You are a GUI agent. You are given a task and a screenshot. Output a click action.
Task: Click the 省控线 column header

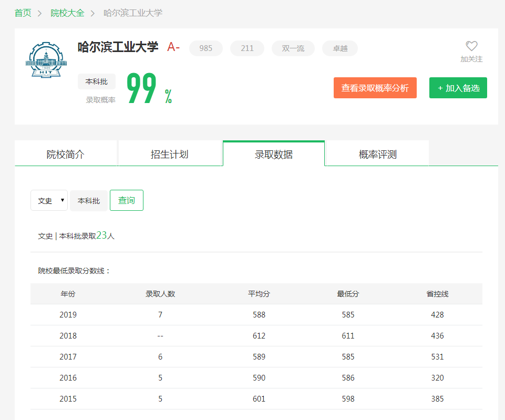[437, 294]
